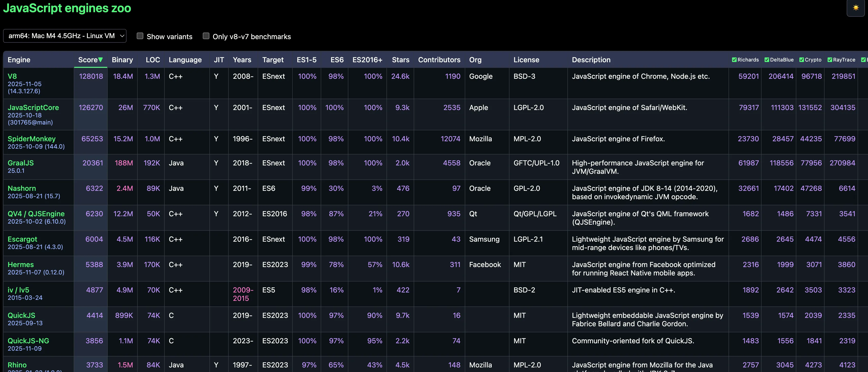Viewport: 868px width, 372px height.
Task: Sort by the Stars column header
Action: point(400,60)
